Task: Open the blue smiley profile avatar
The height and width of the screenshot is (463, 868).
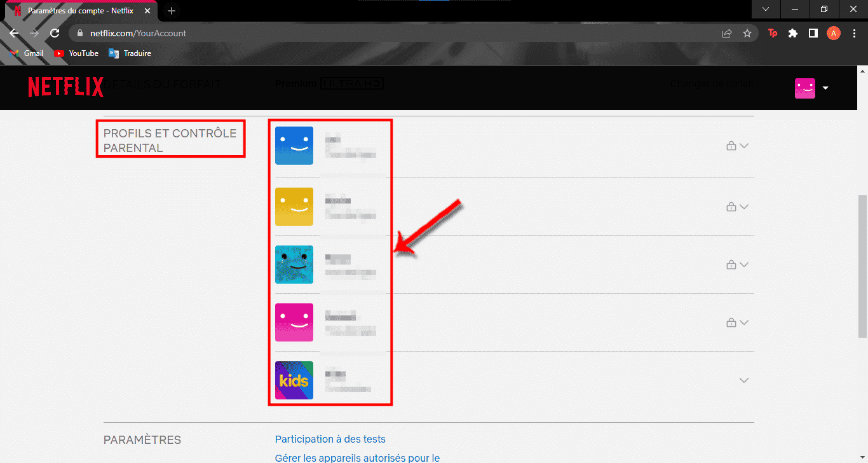Action: pyautogui.click(x=294, y=146)
